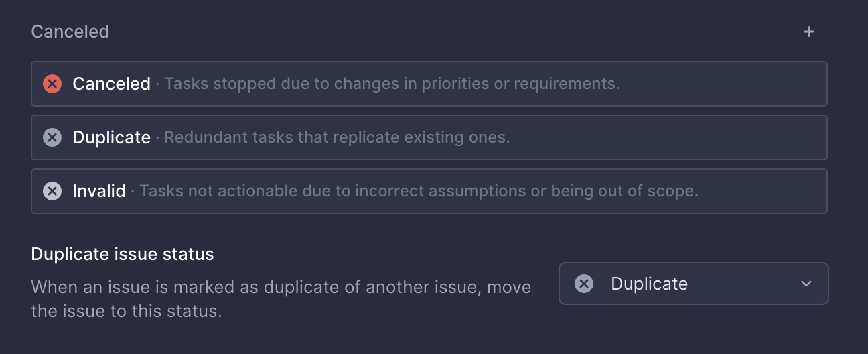868x354 pixels.
Task: Click the Invalid status name label
Action: point(99,191)
